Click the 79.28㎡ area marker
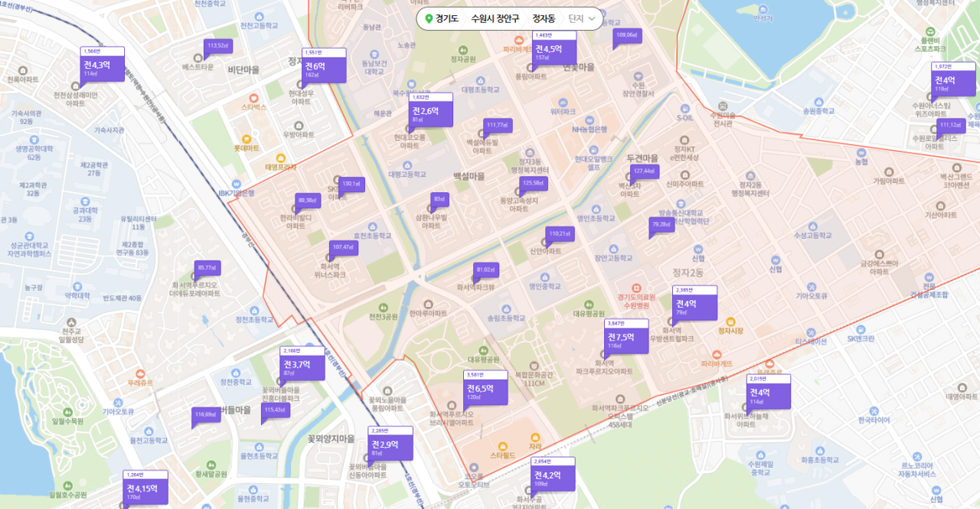The image size is (980, 509). click(662, 224)
